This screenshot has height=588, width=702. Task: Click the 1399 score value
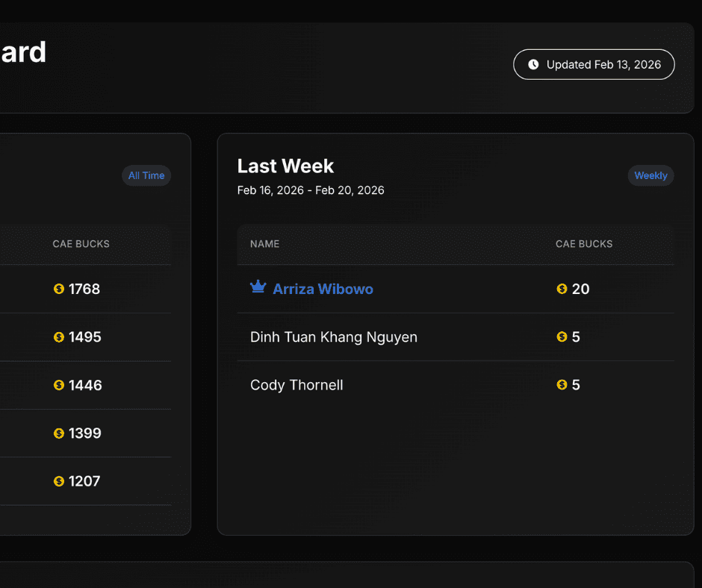point(84,433)
